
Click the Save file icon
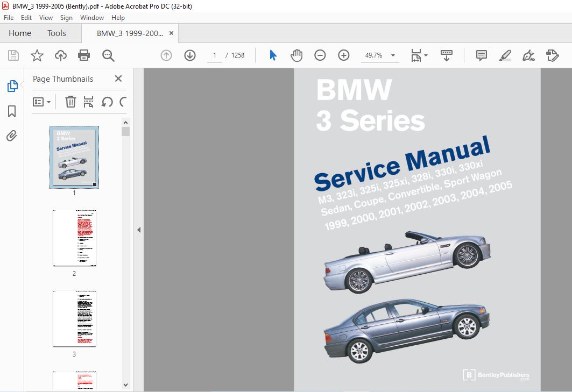point(13,55)
